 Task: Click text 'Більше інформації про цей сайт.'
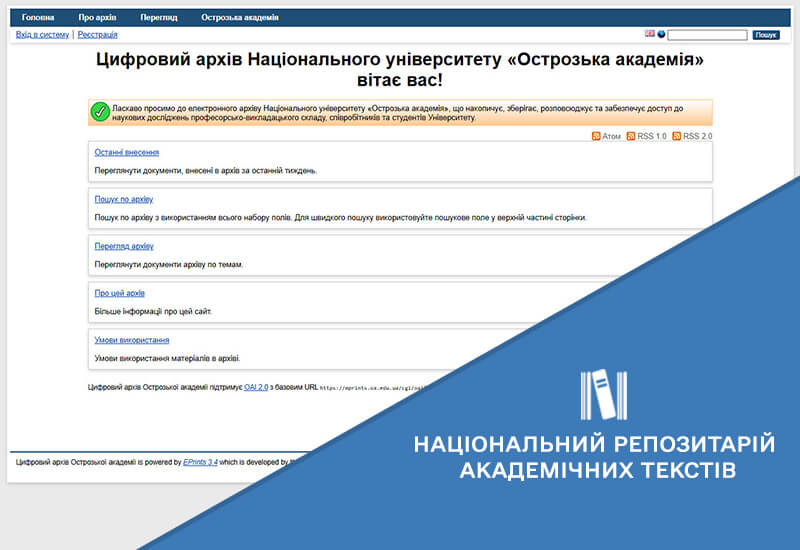153,311
